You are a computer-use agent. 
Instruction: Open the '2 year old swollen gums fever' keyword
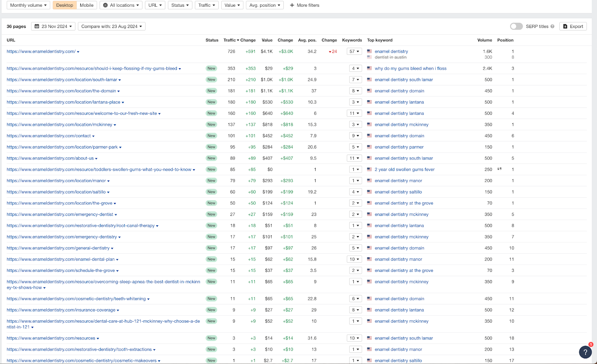tap(404, 169)
